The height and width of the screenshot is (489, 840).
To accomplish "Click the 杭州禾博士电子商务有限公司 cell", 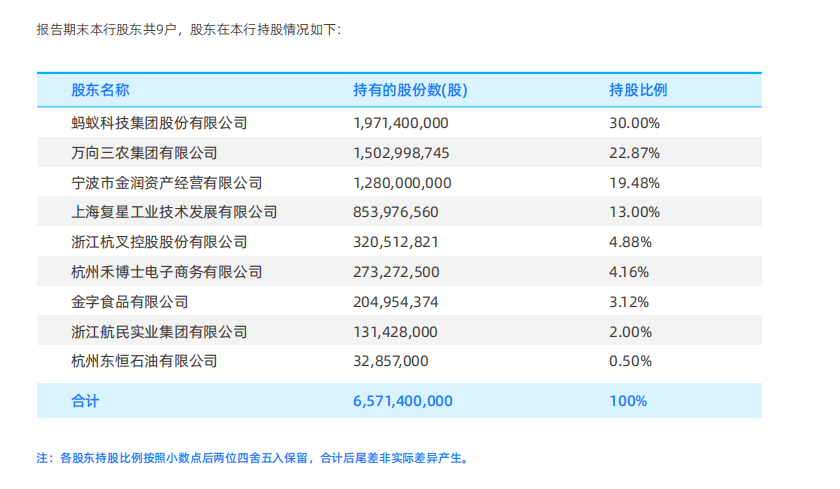I will click(166, 272).
